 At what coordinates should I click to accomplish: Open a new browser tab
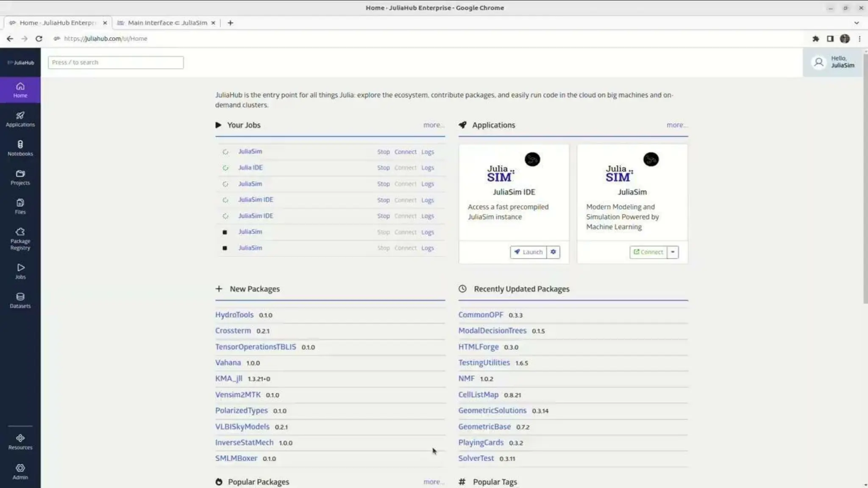pyautogui.click(x=230, y=23)
